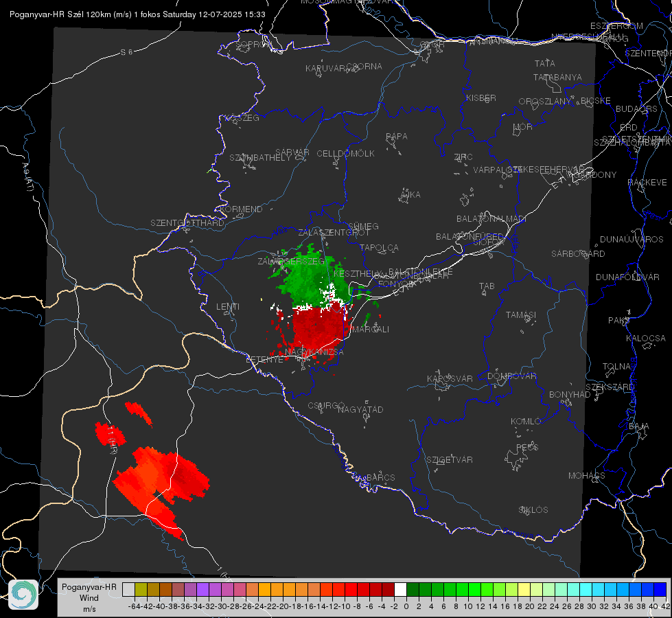
Task: Click the SZEKSZARD label
Action: pyautogui.click(x=610, y=387)
